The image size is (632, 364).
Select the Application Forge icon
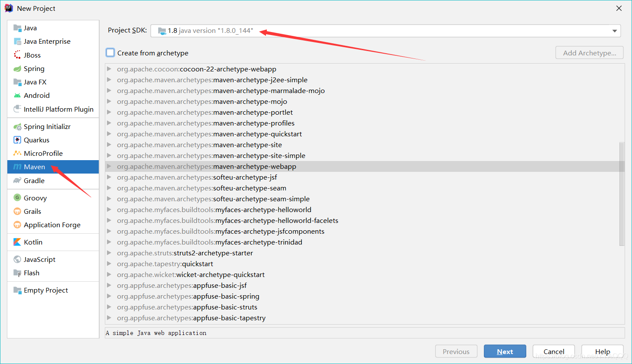(x=17, y=225)
